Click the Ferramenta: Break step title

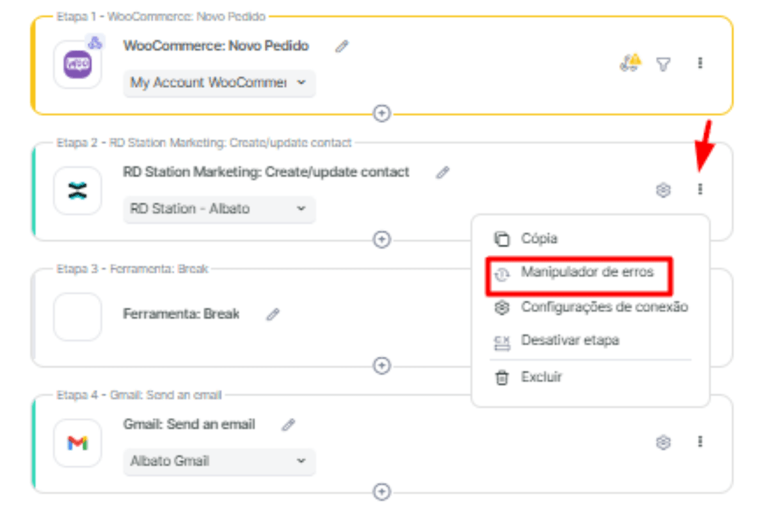(182, 315)
